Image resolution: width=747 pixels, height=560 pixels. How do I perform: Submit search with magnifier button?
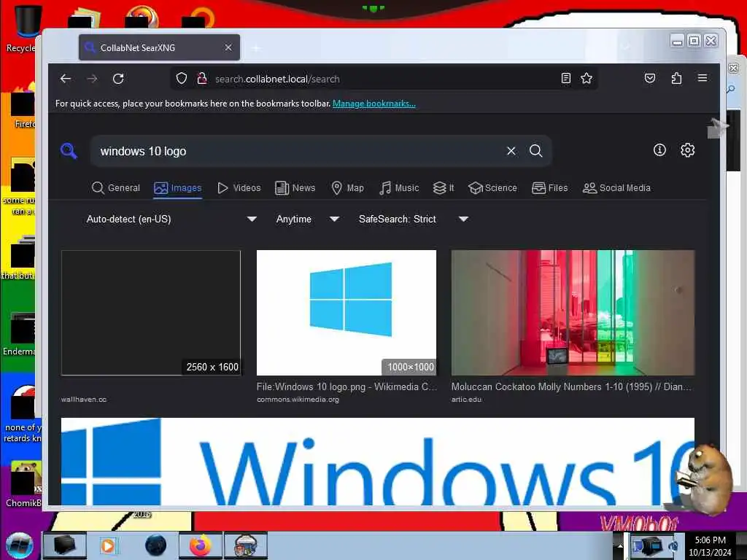536,151
